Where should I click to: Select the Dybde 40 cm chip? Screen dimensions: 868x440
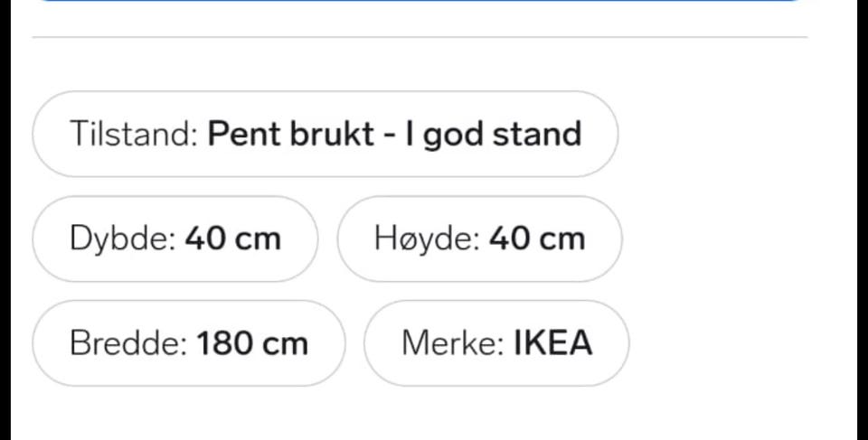[175, 239]
